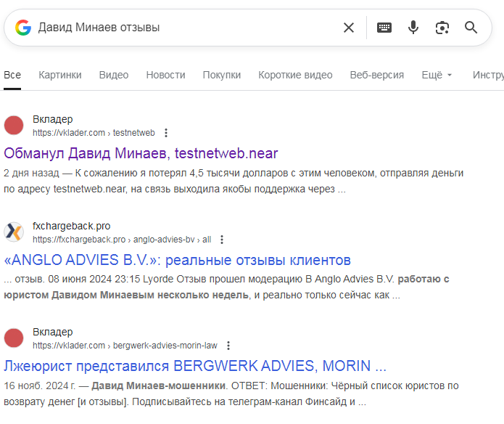The height and width of the screenshot is (424, 504).
Task: Switch to Короткие видео tab
Action: click(295, 75)
